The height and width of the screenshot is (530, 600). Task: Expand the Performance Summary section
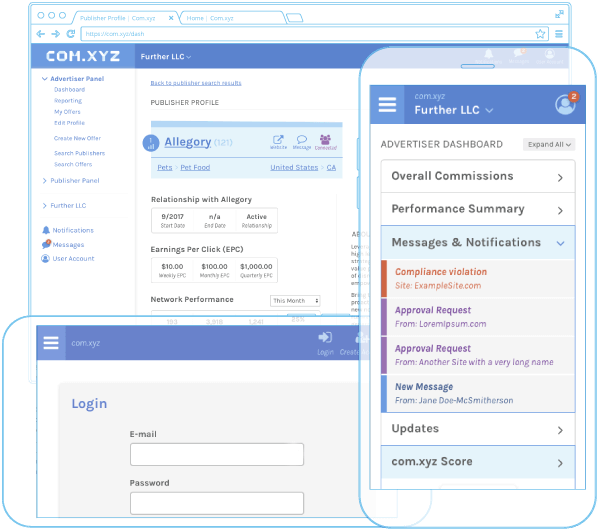point(478,209)
